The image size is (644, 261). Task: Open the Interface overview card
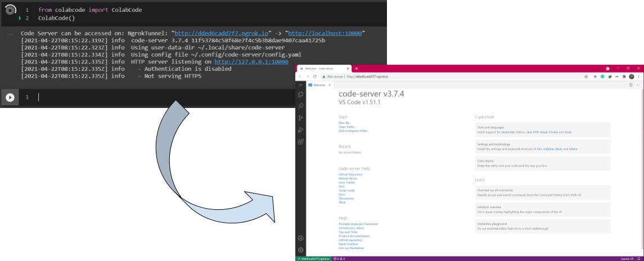pos(543,210)
